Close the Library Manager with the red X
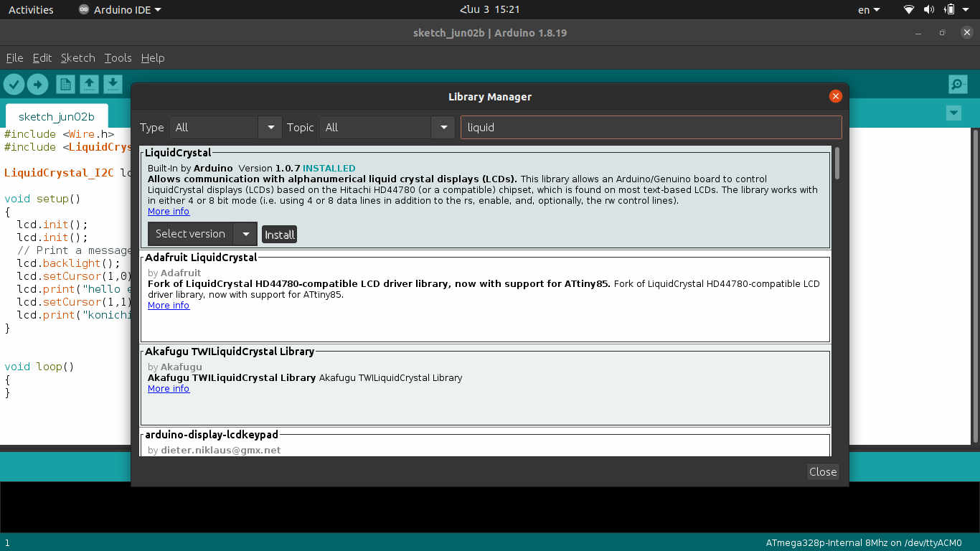Viewport: 980px width, 551px height. point(835,96)
